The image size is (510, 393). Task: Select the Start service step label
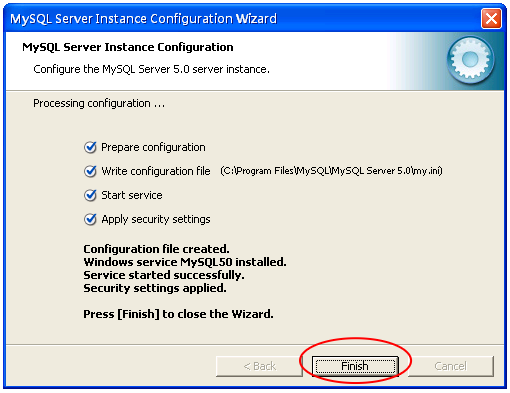click(132, 195)
